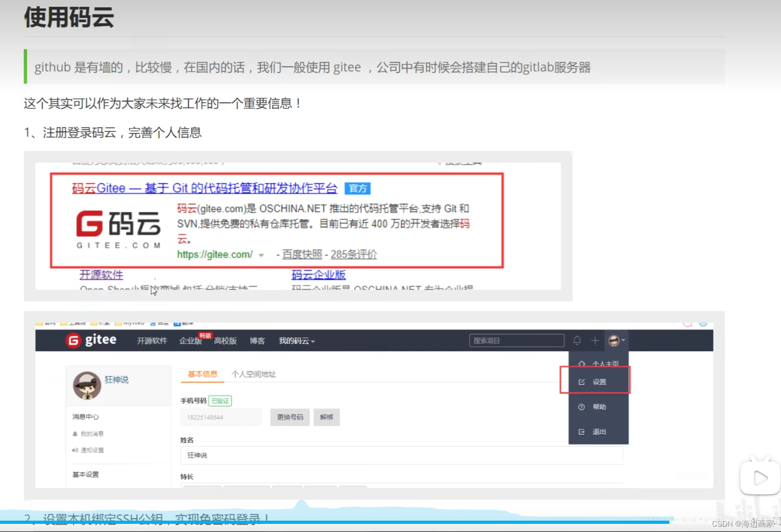
Task: Expand the arrow next to gitee.com URL
Action: click(x=261, y=255)
